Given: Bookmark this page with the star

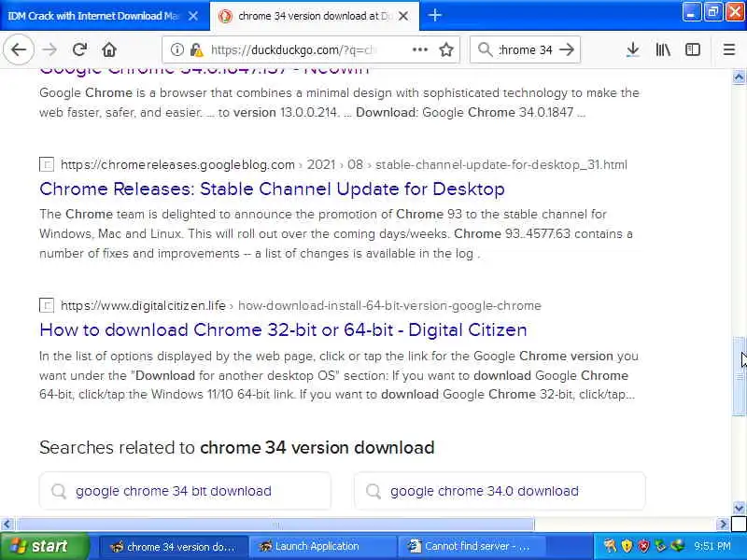Looking at the screenshot, I should (446, 49).
